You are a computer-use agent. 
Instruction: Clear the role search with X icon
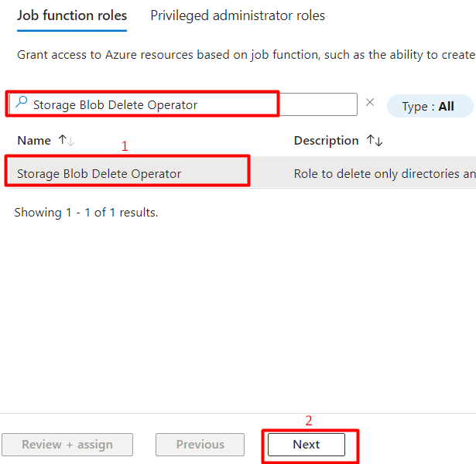point(370,102)
